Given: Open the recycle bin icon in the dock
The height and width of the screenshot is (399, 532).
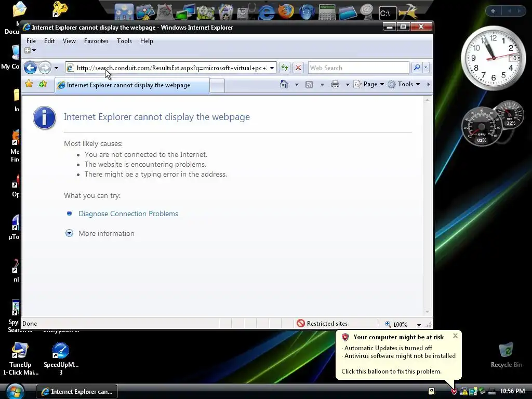Looking at the screenshot, I should (225, 12).
